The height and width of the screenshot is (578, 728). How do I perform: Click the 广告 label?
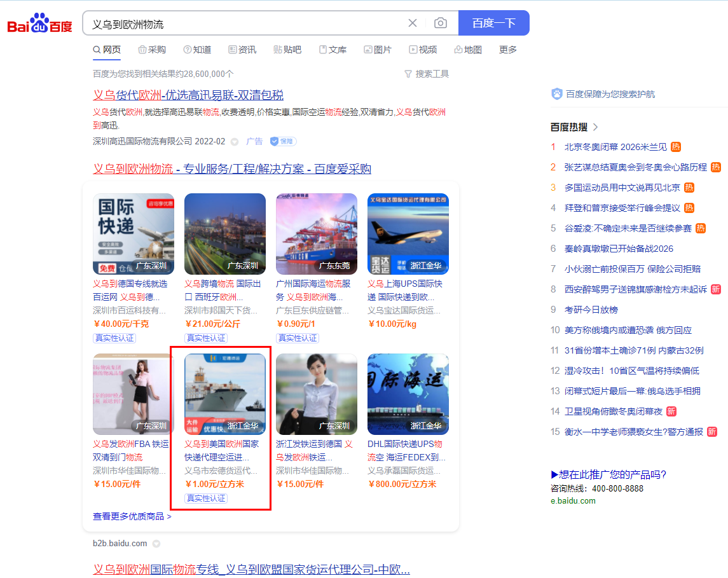pos(254,141)
